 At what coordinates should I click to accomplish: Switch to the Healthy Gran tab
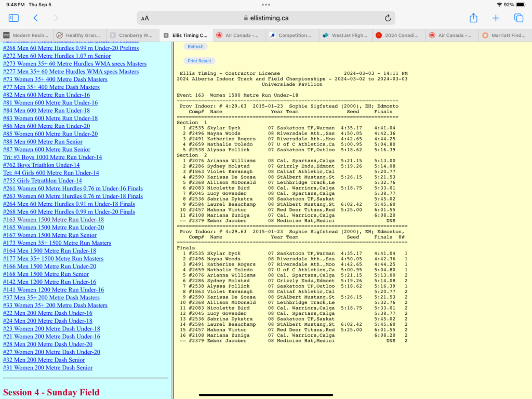click(79, 35)
